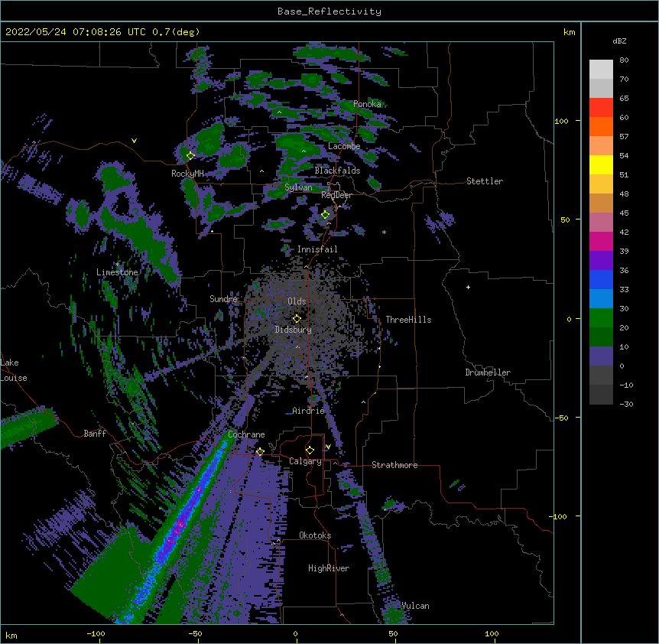
Task: Click the Lake Louise label
Action: tap(14, 370)
